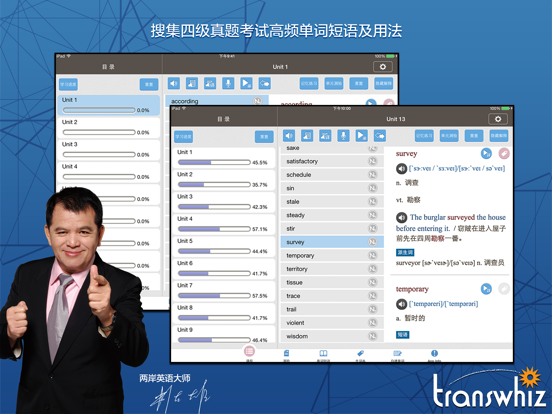Tap the play toolbar icon in Unit 1 back window
The width and height of the screenshot is (552, 414).
pyautogui.click(x=246, y=83)
